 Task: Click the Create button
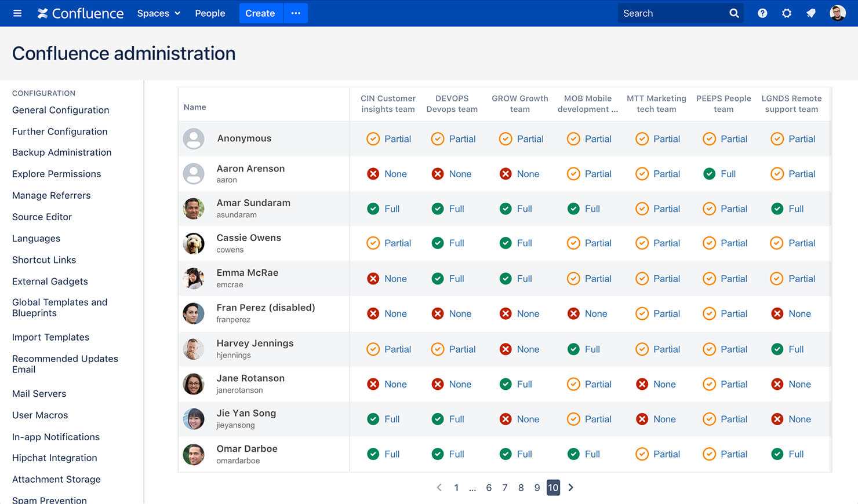pos(260,13)
